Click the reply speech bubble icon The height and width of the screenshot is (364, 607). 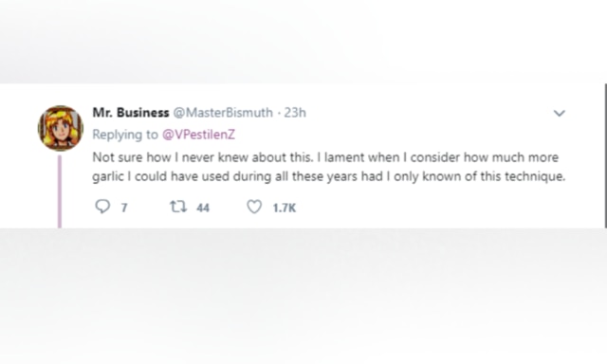click(102, 207)
